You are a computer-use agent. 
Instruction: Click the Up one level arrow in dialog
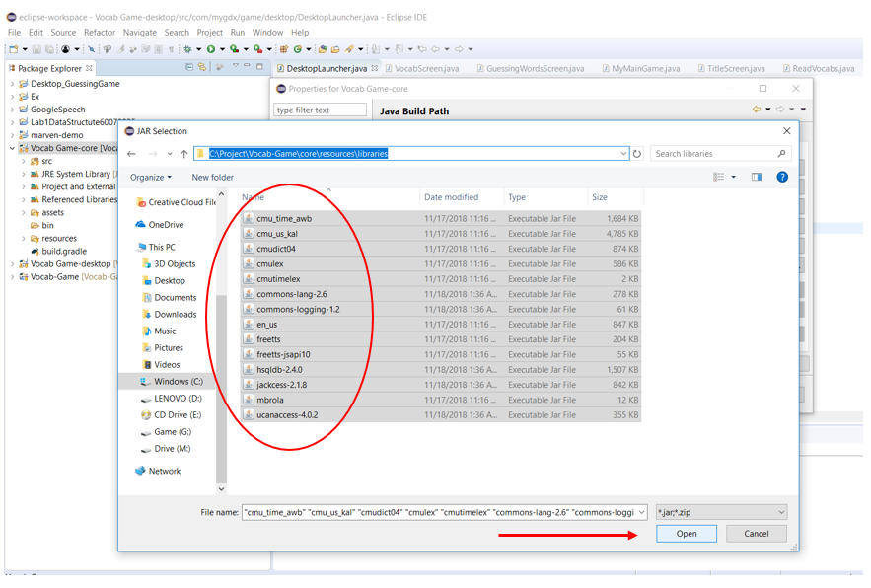183,154
